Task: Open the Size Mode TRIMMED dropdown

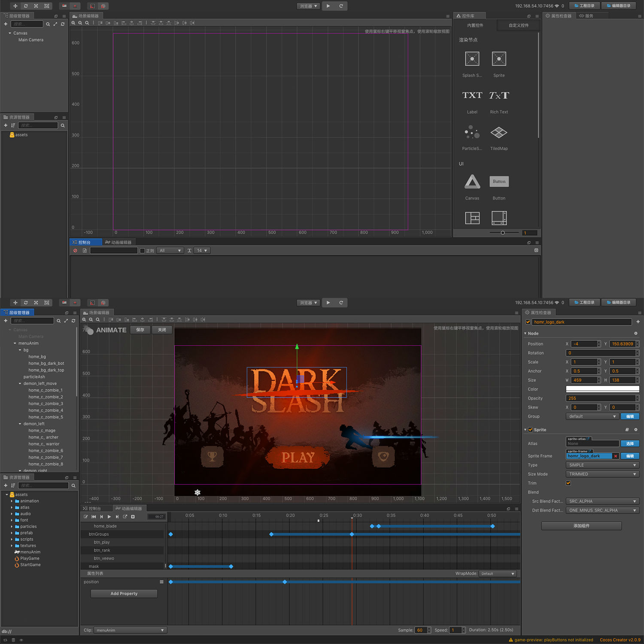Action: click(x=602, y=474)
